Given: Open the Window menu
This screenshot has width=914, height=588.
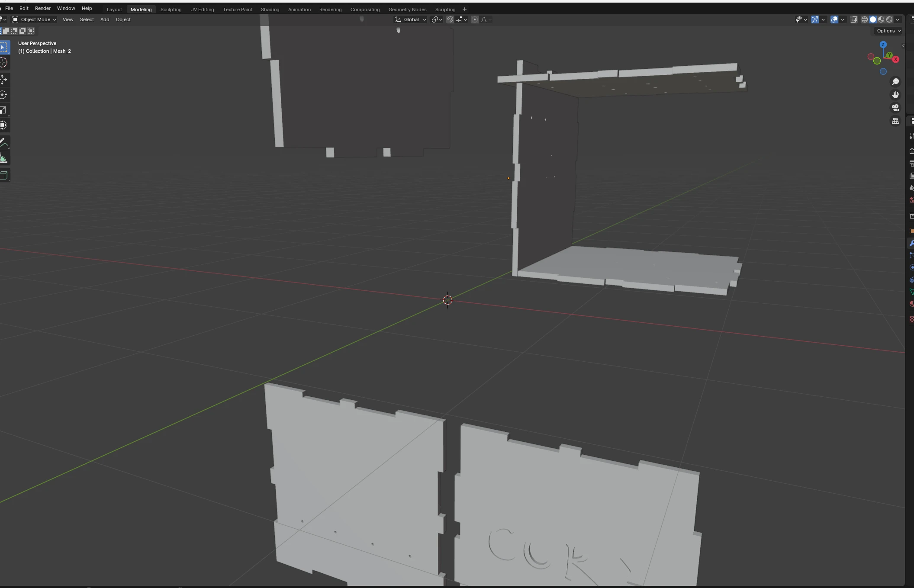Looking at the screenshot, I should 66,8.
